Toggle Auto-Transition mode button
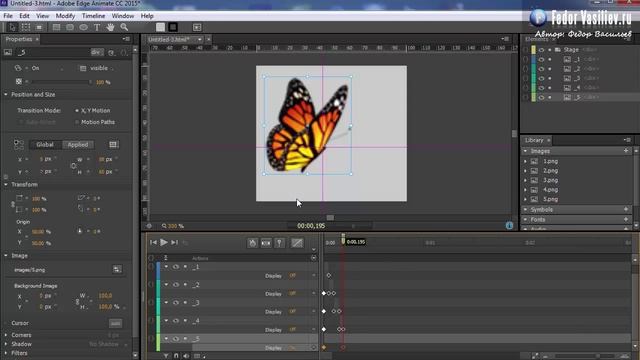The image size is (640, 360). tap(266, 243)
